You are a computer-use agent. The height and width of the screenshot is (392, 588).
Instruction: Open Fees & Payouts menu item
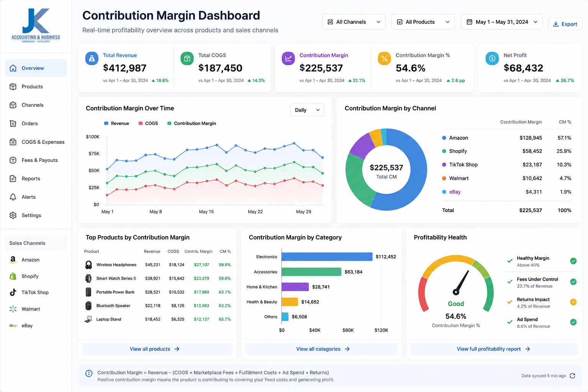36,160
